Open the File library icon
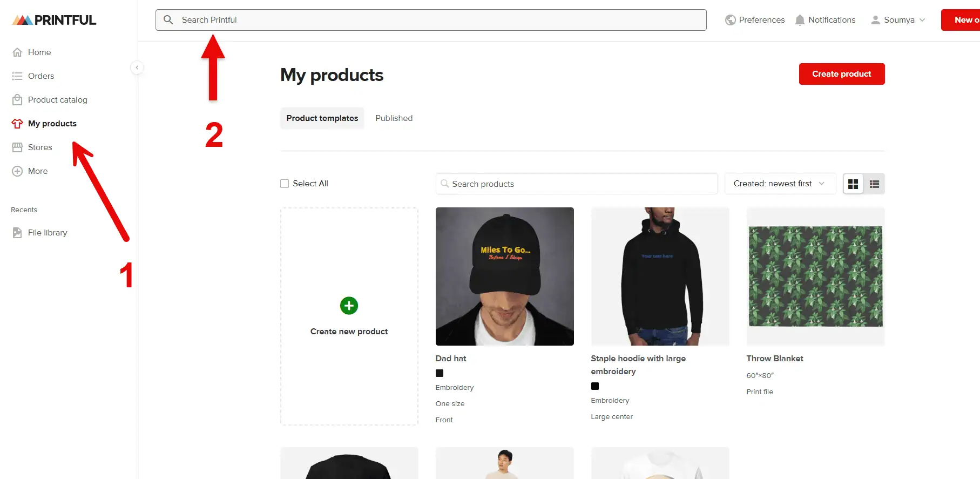This screenshot has width=980, height=479. [x=17, y=233]
